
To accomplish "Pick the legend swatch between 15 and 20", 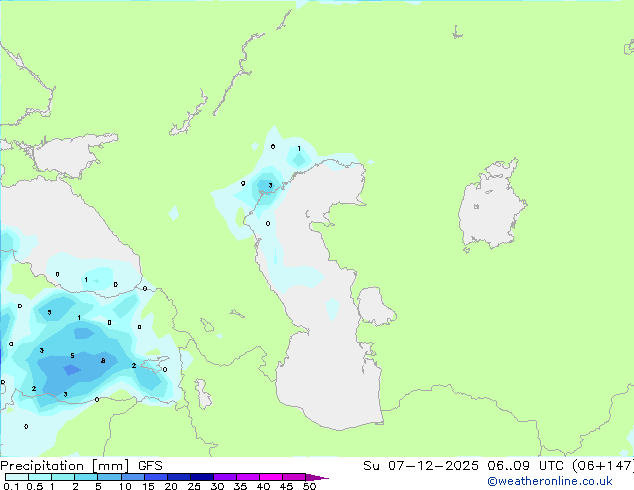I will (156, 477).
